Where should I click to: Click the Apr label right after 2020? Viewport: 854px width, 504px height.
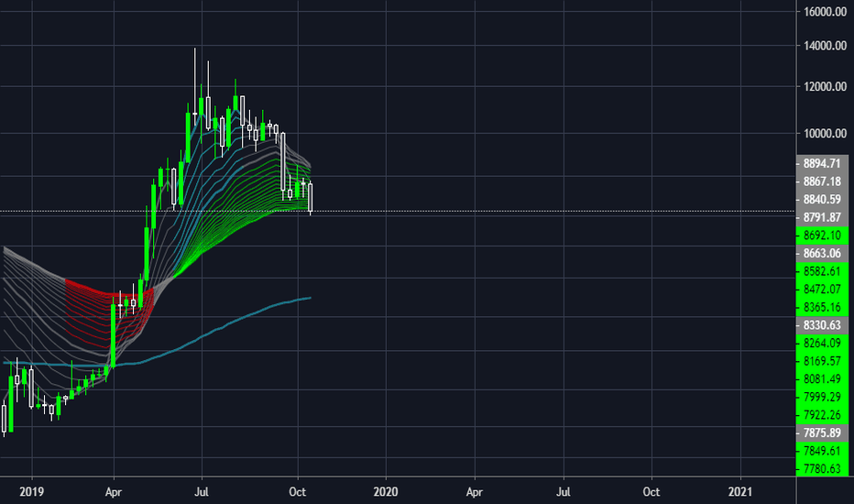[475, 492]
